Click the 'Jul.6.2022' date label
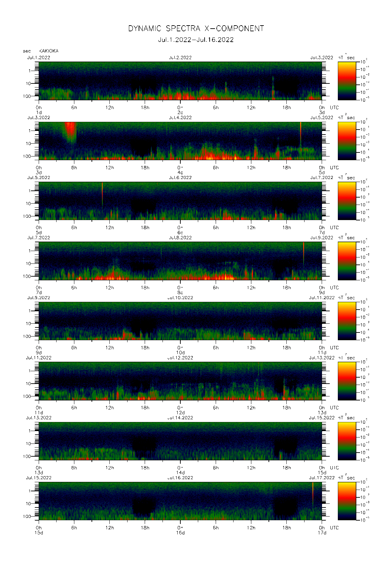The image size is (392, 565). (180, 177)
